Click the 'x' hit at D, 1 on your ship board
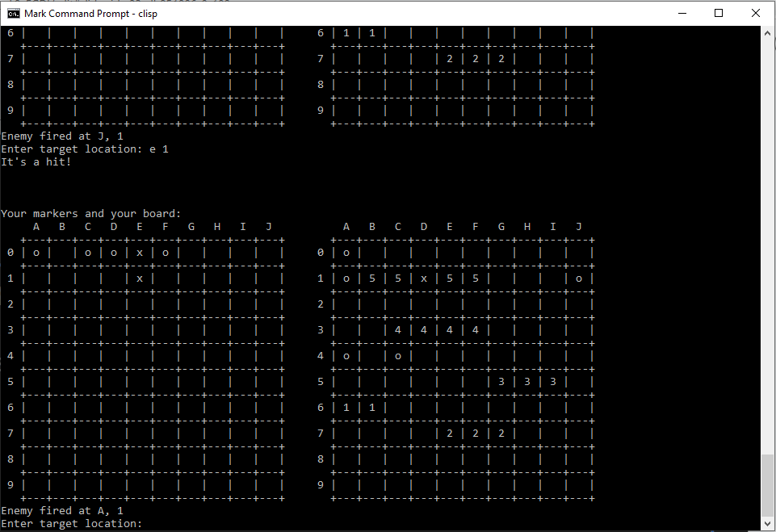 (424, 279)
